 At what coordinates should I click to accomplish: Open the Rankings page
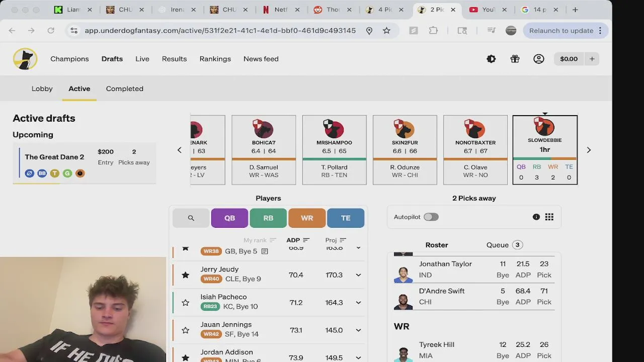pyautogui.click(x=215, y=59)
